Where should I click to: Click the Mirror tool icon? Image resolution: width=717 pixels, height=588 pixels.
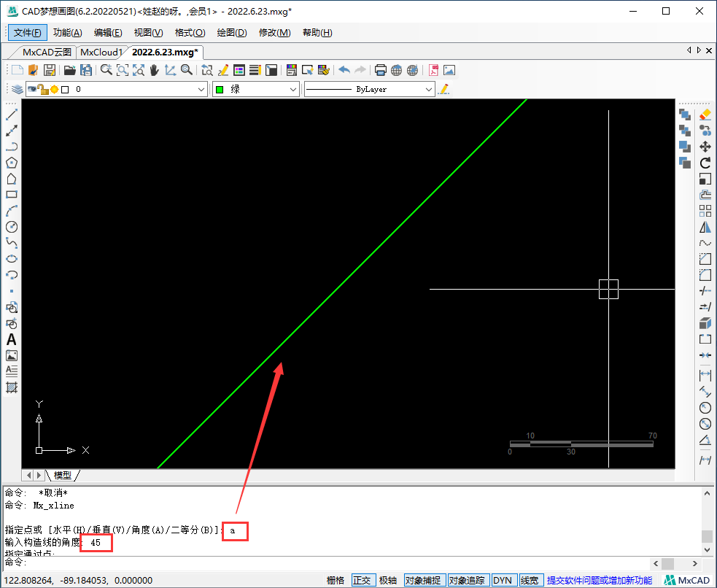705,227
